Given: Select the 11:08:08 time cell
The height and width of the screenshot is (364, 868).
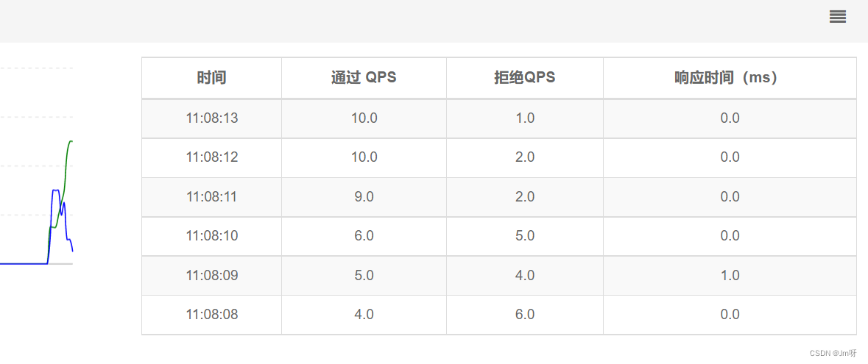Looking at the screenshot, I should 211,314.
